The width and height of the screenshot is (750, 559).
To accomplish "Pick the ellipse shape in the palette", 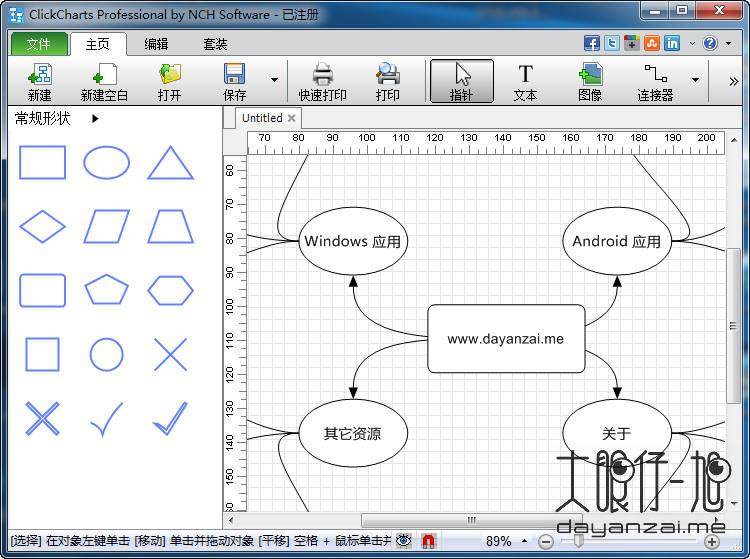I will click(106, 163).
